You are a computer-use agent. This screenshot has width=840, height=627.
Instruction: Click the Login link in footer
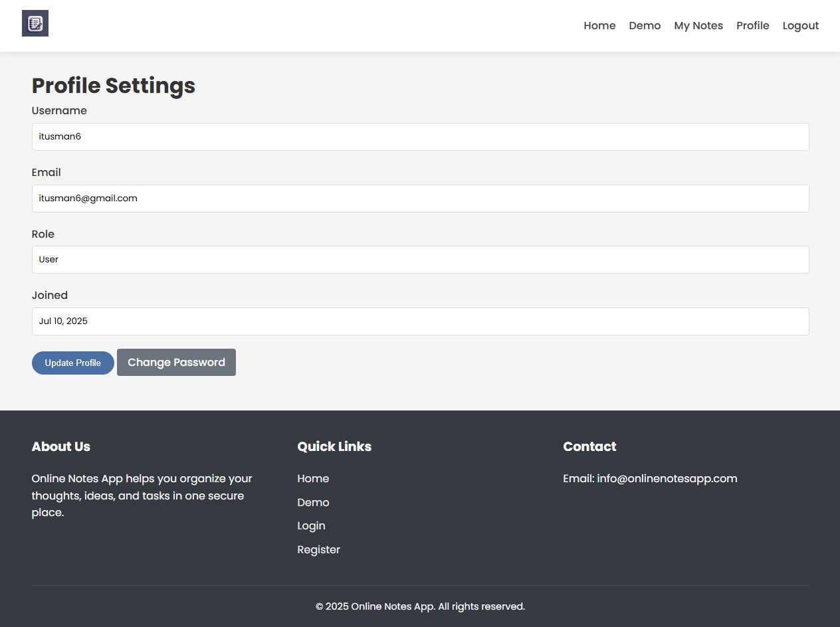click(311, 526)
